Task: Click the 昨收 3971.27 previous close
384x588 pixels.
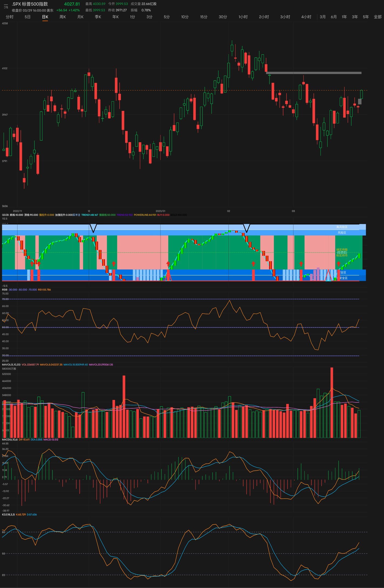Action: point(117,10)
